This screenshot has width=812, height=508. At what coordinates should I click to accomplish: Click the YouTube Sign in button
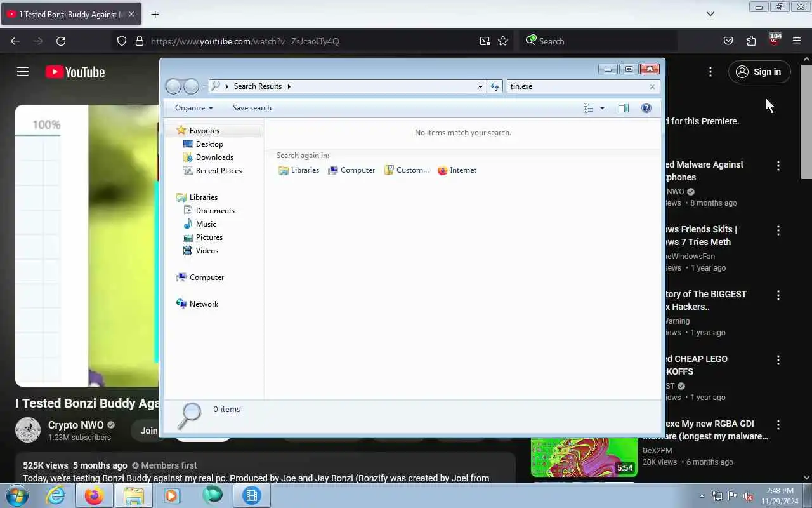tap(759, 72)
